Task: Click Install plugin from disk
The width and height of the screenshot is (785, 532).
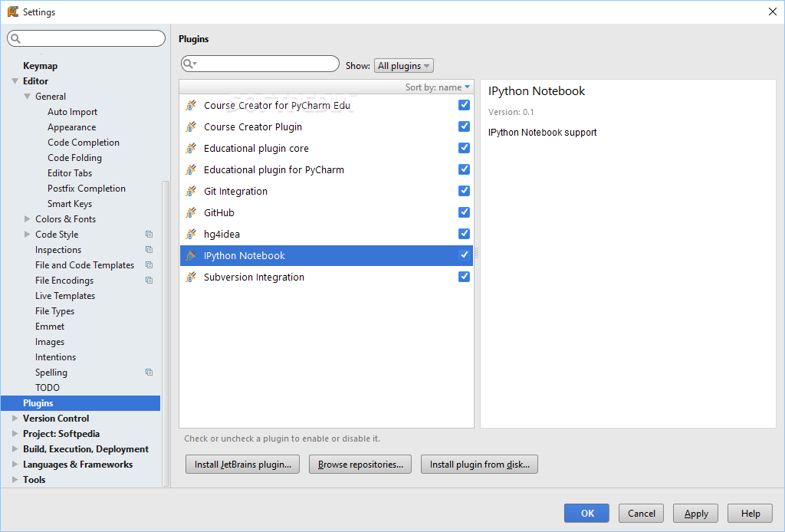Action: [x=478, y=464]
